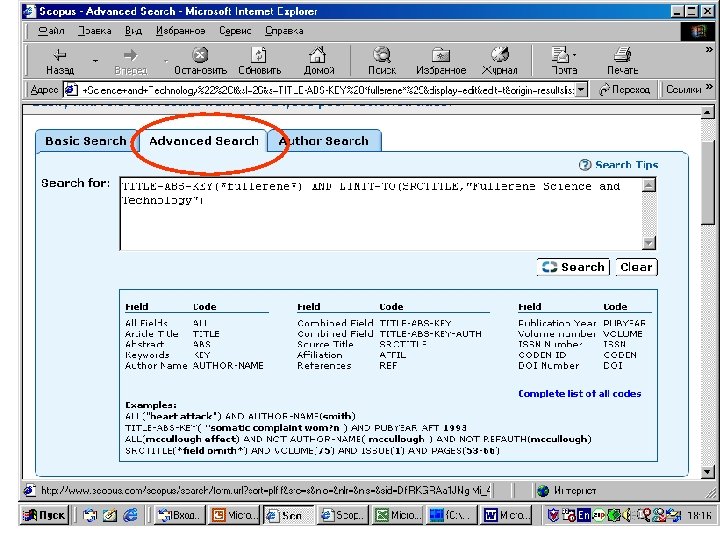The image size is (720, 540).
Task: Open the Пуск start button
Action: pos(45,515)
